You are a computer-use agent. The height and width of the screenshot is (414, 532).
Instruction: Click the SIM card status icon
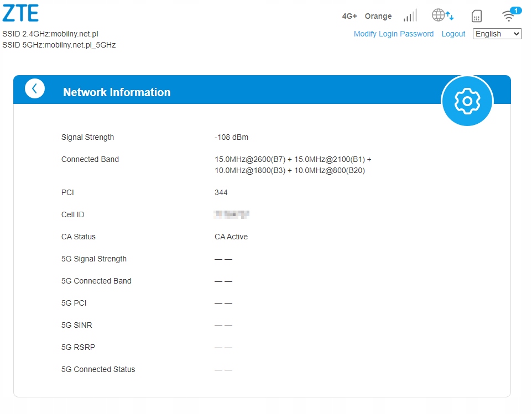click(476, 16)
